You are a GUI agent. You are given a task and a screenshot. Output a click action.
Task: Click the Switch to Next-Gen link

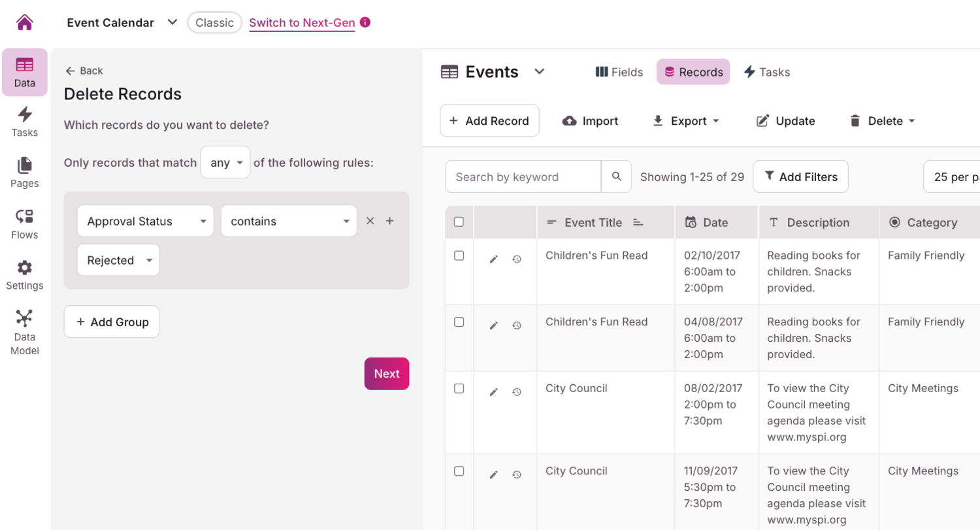[302, 23]
